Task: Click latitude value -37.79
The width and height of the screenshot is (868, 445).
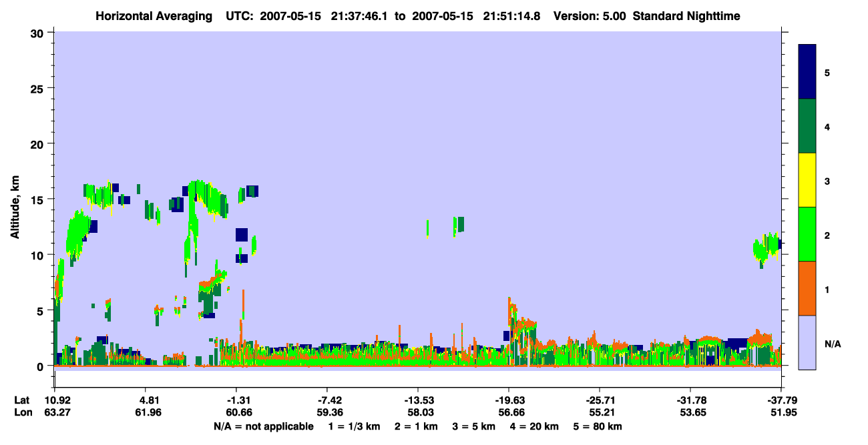Action: [781, 400]
